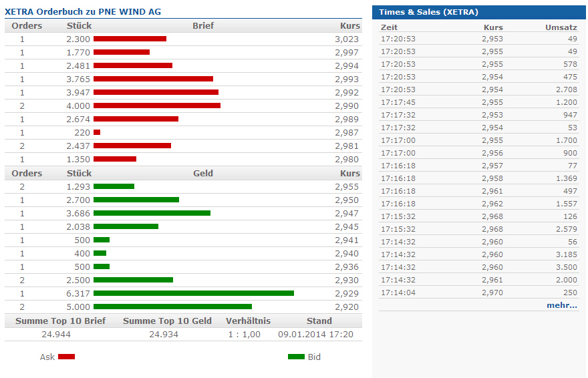588x378 pixels.
Task: Select bid price 2,920
Action: pos(347,307)
